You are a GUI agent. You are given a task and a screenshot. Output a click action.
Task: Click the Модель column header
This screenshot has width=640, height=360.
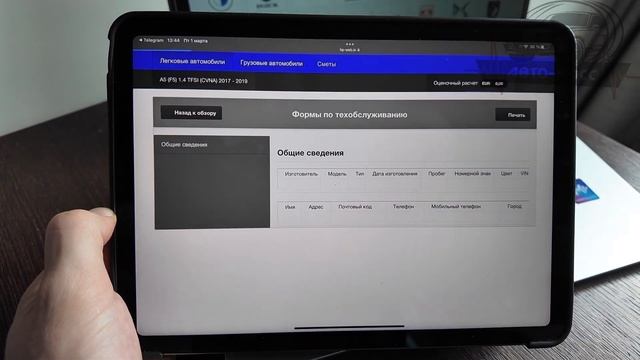coord(337,174)
